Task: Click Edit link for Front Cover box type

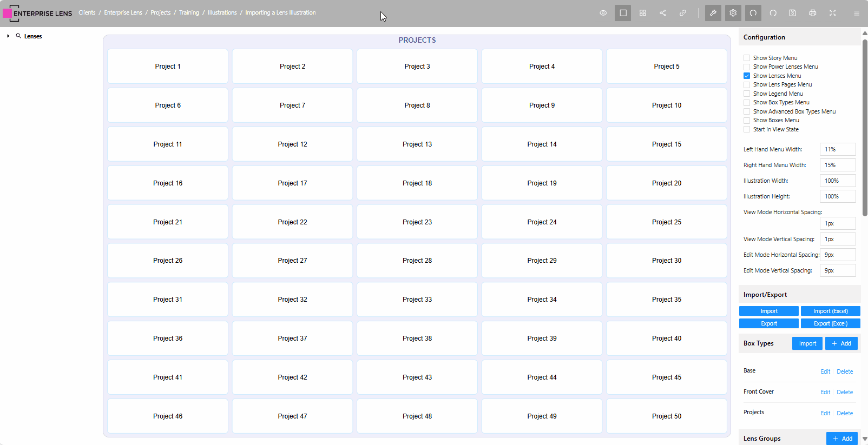Action: (x=825, y=392)
